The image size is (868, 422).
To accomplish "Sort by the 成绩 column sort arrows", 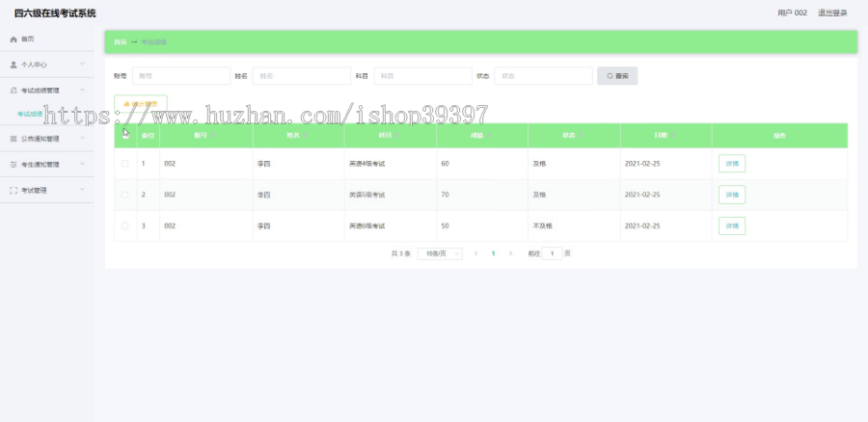I will [x=489, y=136].
